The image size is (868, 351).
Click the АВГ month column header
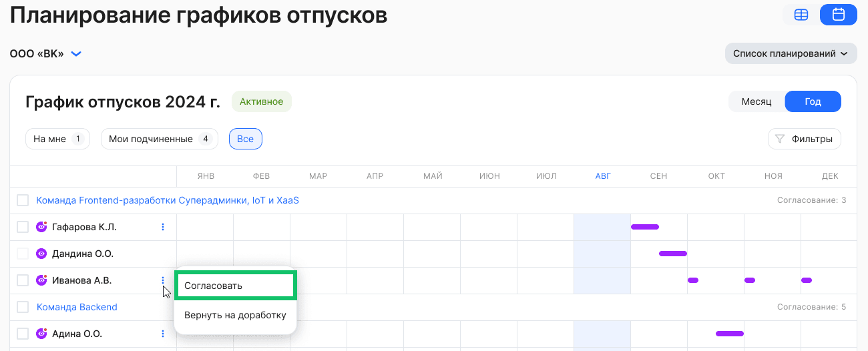click(x=603, y=176)
